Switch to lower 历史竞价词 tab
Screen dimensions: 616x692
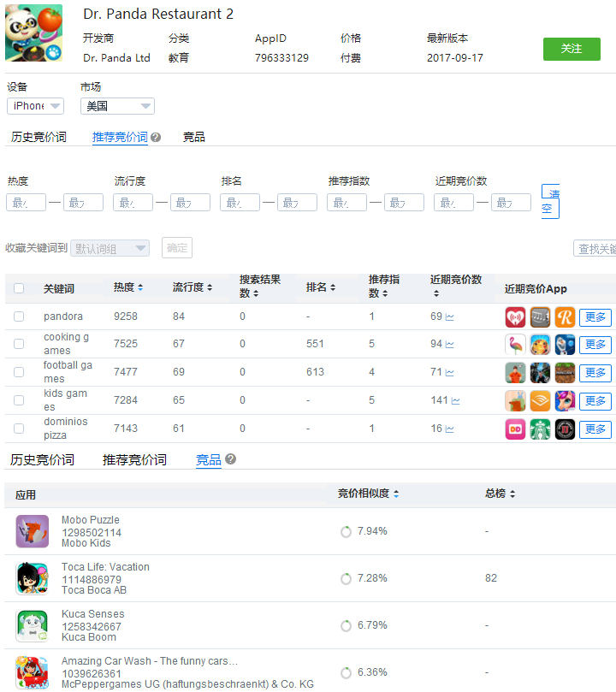click(43, 460)
